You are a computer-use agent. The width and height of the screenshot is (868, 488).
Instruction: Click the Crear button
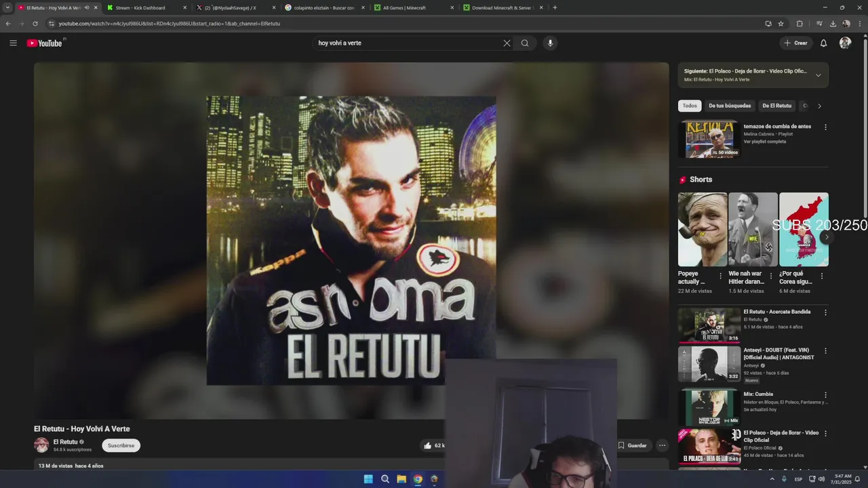[795, 43]
